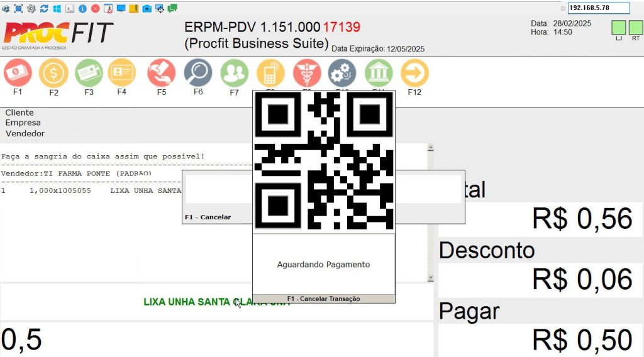
Task: Click the red X disconnect icon
Action: tap(96, 8)
